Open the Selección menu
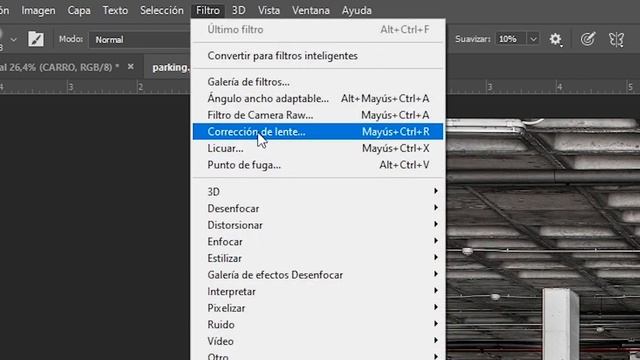This screenshot has width=640, height=360. (162, 11)
